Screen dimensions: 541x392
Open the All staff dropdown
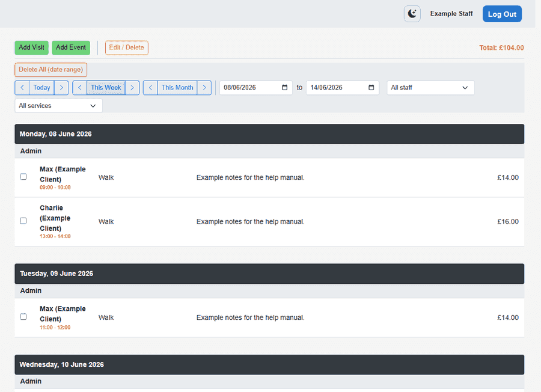(430, 88)
